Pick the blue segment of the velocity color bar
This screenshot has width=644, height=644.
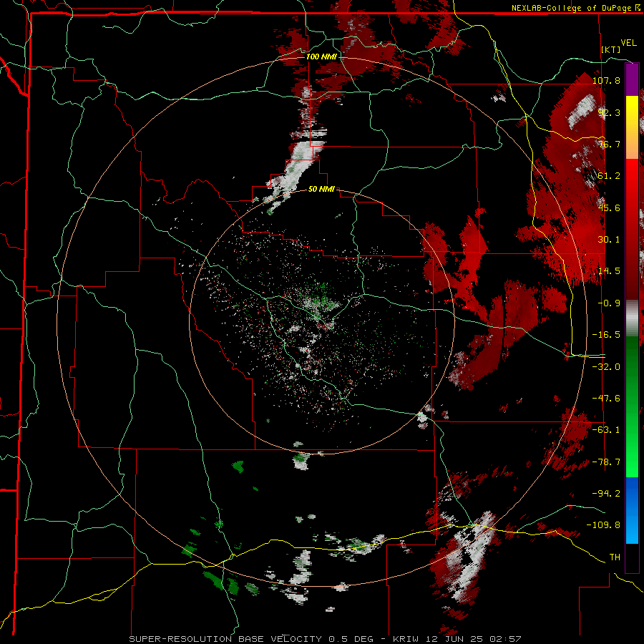632,510
